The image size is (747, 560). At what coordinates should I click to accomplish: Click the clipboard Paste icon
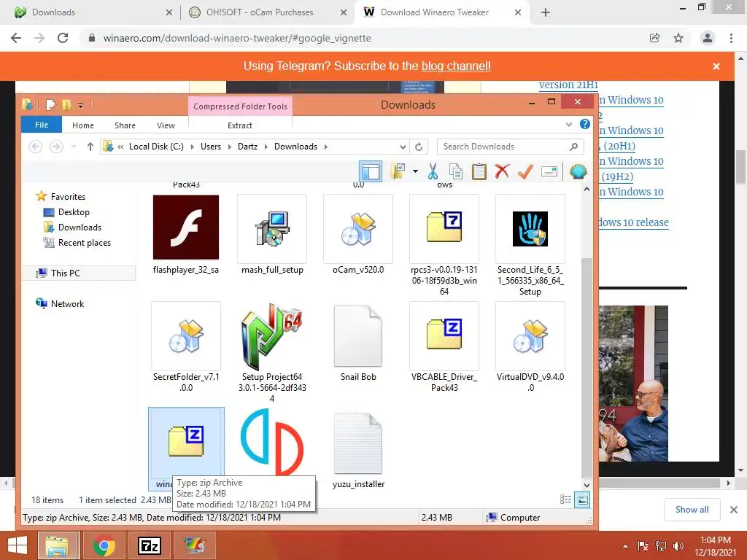click(479, 171)
